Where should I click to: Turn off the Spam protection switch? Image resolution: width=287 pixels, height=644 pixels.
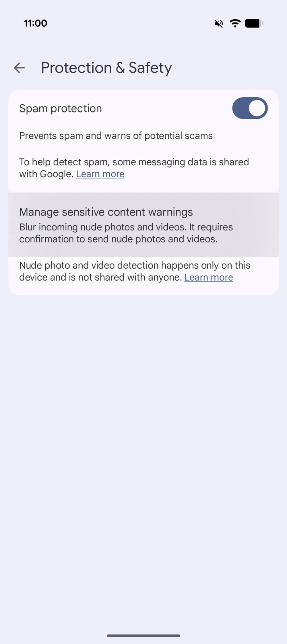click(x=250, y=108)
